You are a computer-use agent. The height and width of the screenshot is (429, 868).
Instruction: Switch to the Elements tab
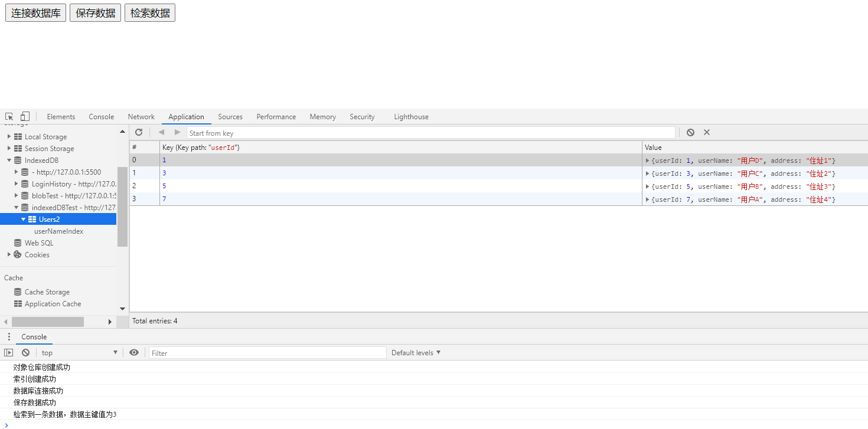point(61,117)
